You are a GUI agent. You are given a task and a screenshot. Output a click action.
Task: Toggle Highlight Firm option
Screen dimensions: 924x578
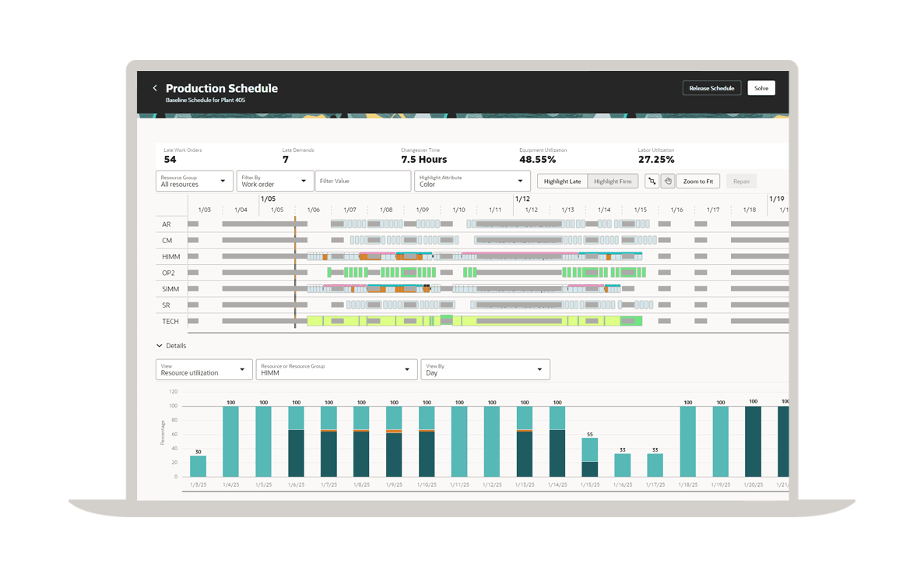pos(613,182)
